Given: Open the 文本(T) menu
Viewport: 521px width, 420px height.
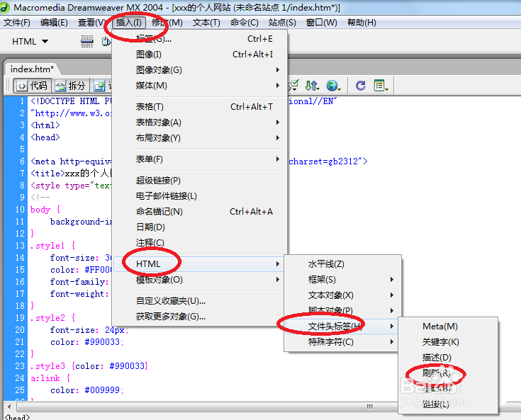Looking at the screenshot, I should coord(206,23).
